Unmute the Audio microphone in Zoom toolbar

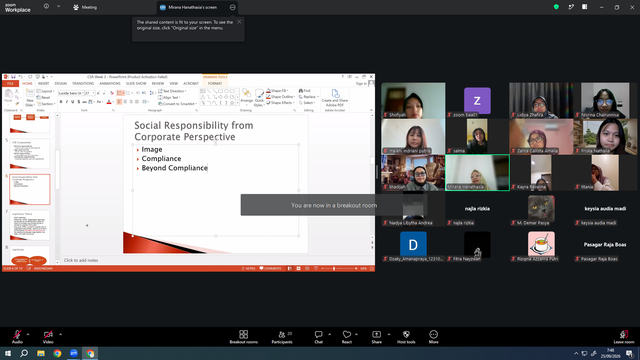pos(17,337)
